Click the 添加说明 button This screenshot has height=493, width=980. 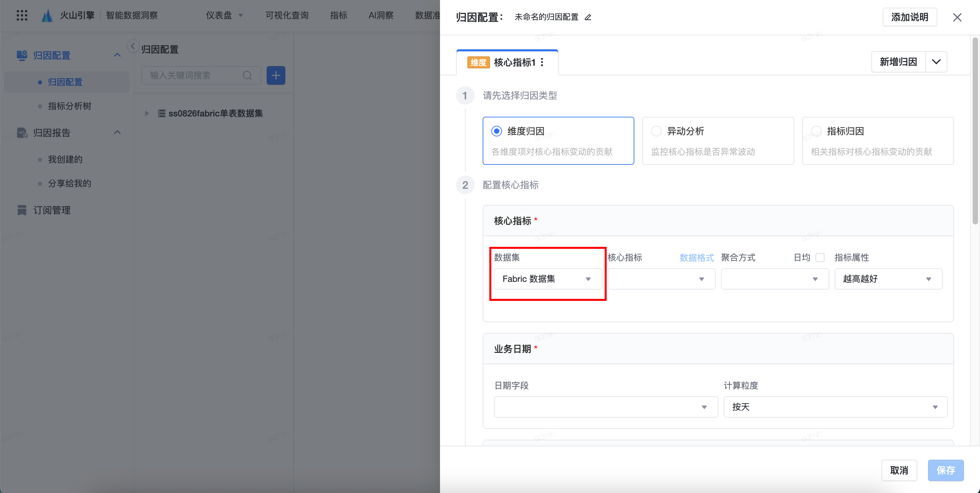[x=909, y=17]
